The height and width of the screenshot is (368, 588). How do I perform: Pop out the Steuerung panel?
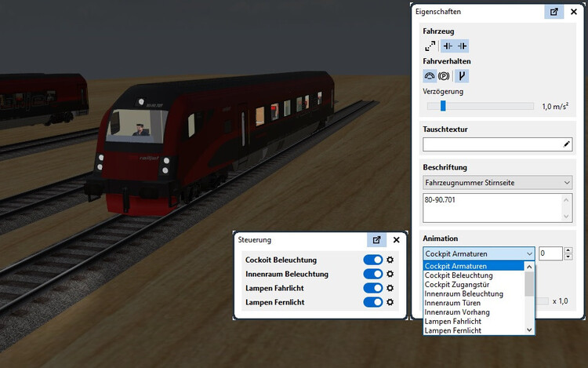[376, 239]
